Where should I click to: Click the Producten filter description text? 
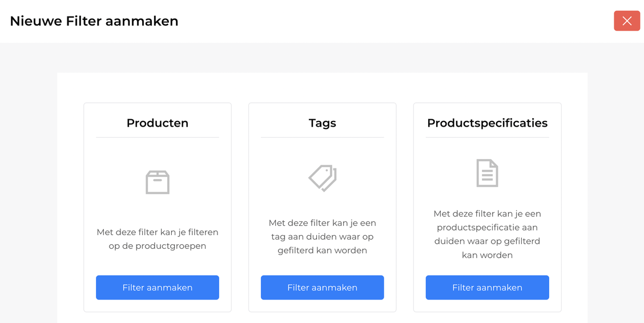tap(158, 239)
